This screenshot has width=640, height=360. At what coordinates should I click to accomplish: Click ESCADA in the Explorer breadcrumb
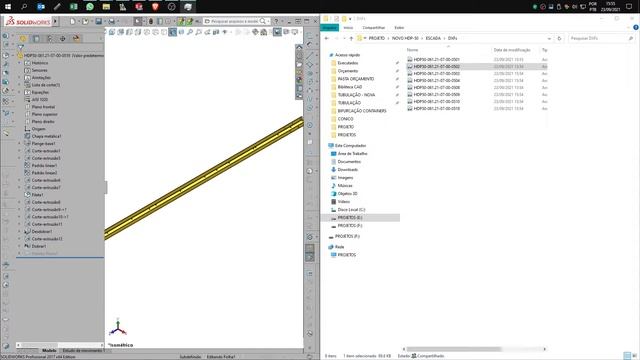click(x=433, y=38)
